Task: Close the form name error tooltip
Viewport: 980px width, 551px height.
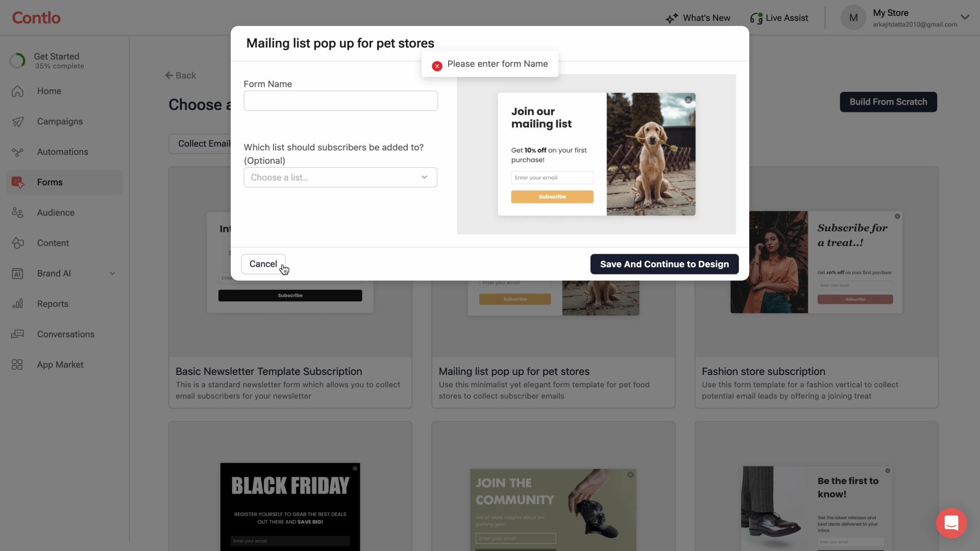Action: tap(437, 65)
